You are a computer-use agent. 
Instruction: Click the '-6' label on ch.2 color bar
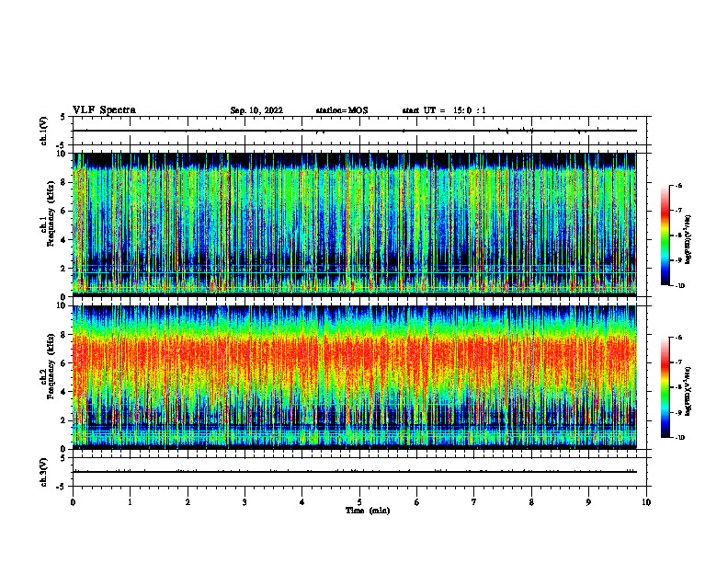click(678, 338)
